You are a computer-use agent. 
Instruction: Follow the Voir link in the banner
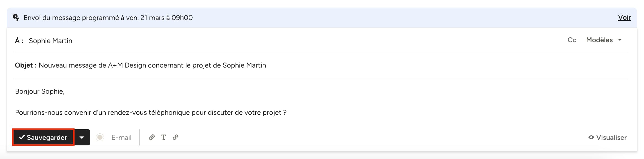(x=624, y=18)
